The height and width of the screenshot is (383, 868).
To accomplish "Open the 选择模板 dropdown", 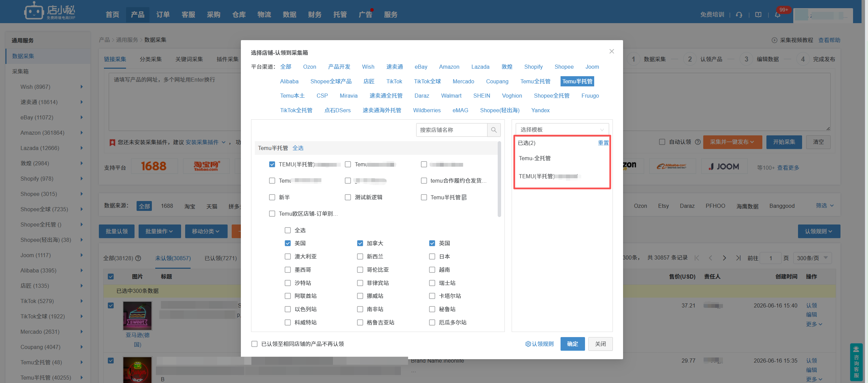I will (x=562, y=130).
